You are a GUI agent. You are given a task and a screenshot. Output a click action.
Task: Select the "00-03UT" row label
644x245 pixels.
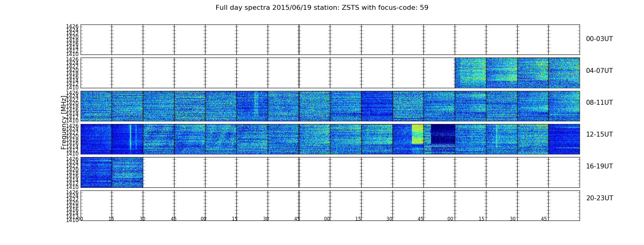pos(599,39)
